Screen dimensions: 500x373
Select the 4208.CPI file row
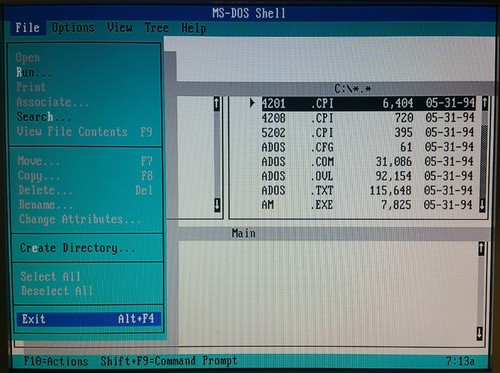pyautogui.click(x=368, y=118)
